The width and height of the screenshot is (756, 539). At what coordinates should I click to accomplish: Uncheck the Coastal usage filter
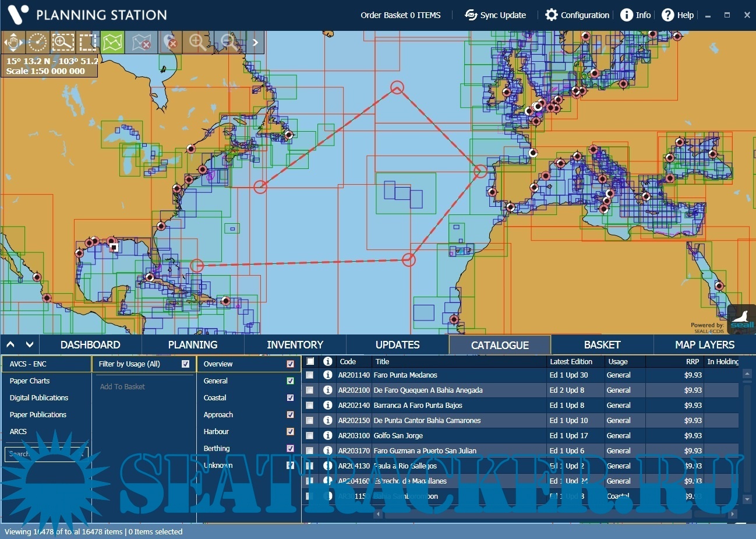point(290,398)
